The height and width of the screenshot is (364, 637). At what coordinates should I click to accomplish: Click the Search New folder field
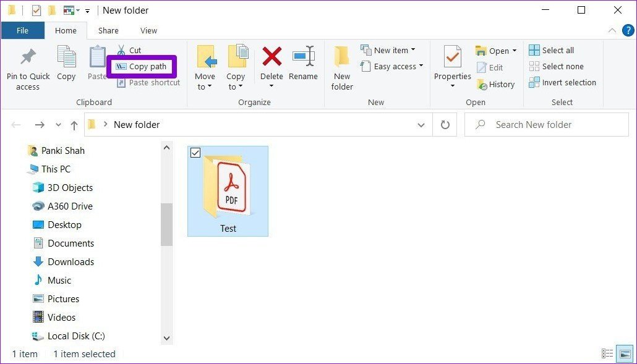tap(547, 125)
